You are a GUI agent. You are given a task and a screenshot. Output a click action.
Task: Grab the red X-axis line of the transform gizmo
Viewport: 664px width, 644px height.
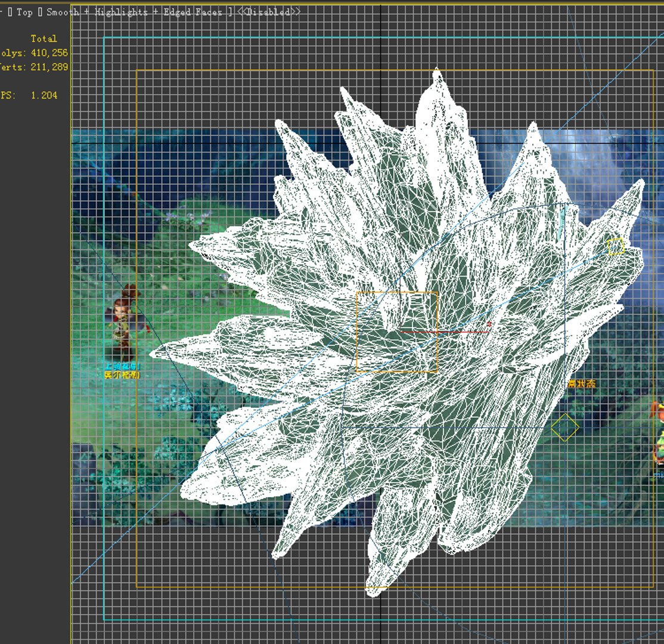coord(445,332)
